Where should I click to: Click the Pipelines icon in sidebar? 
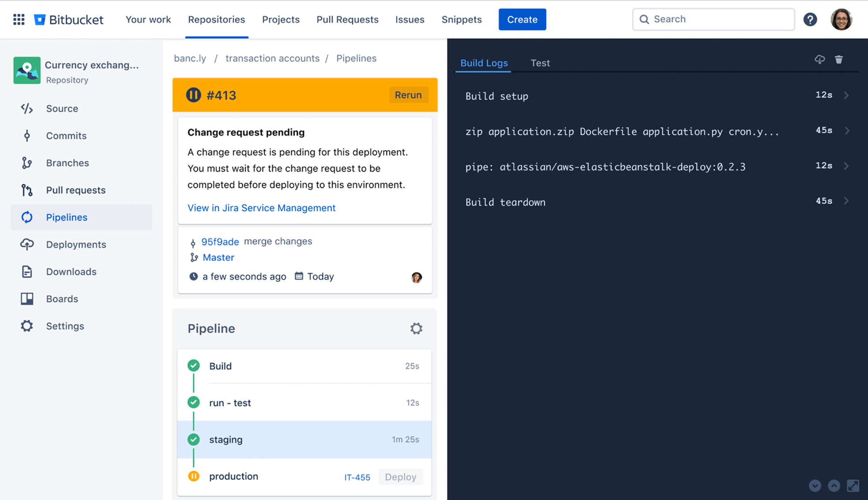[26, 217]
